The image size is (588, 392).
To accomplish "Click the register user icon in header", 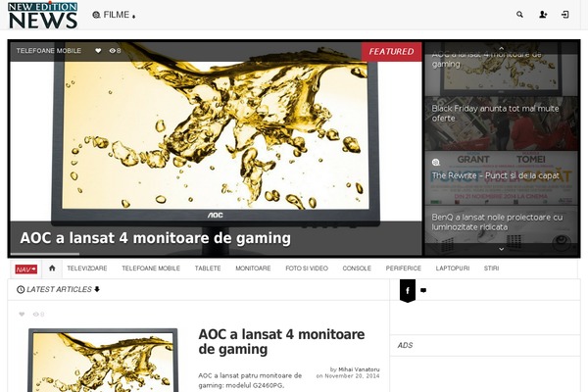I will click(x=543, y=15).
